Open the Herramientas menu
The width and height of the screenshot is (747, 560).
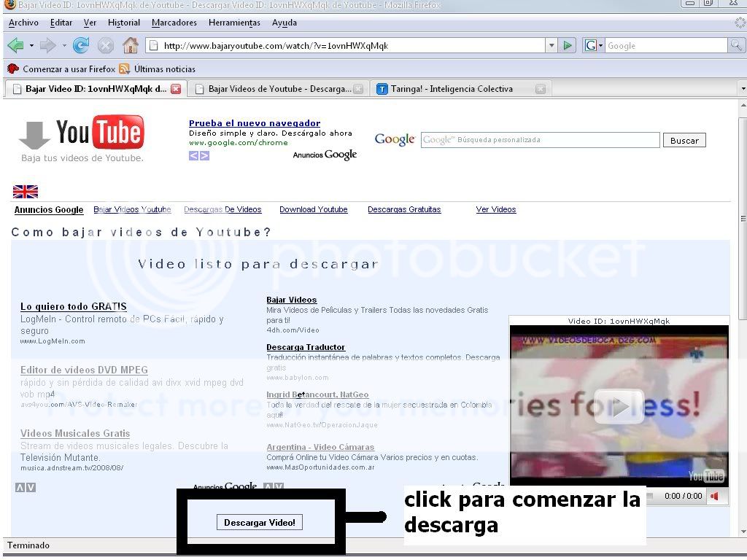[x=234, y=23]
